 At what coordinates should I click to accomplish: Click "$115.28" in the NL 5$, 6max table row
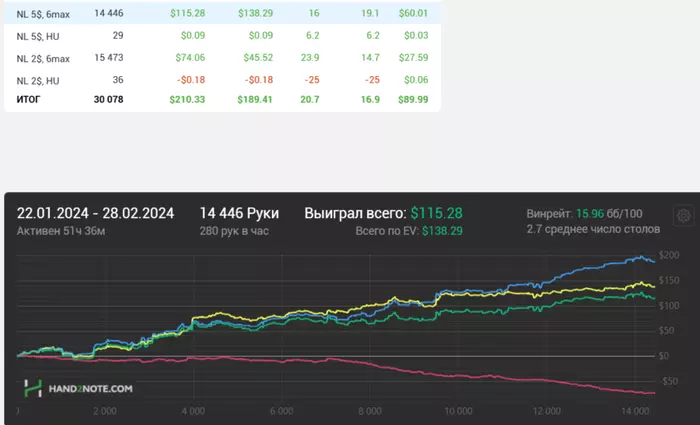coord(188,13)
